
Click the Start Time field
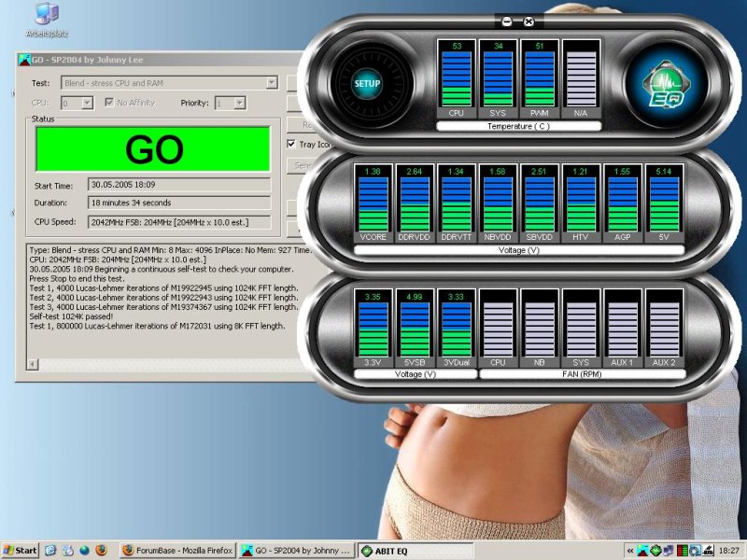point(179,185)
